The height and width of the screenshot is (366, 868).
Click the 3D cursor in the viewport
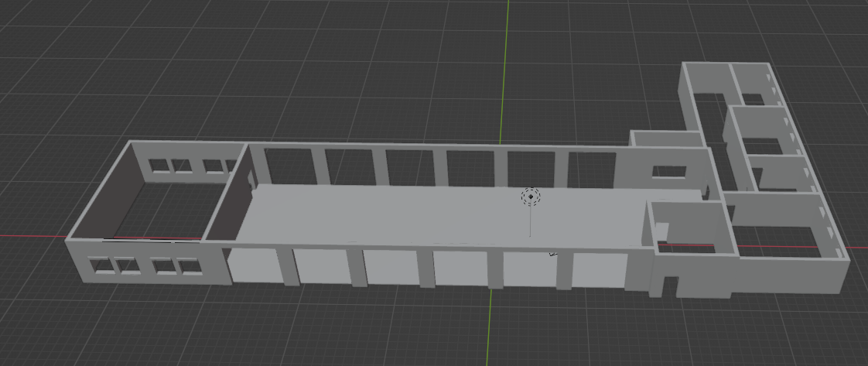(x=531, y=197)
